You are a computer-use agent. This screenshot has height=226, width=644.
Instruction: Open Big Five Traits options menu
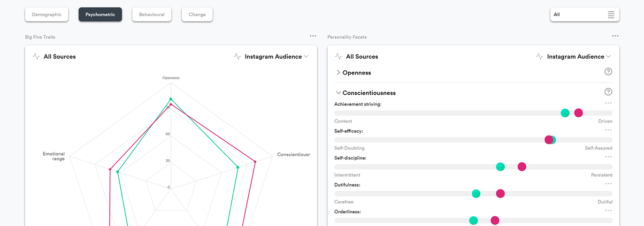click(313, 36)
